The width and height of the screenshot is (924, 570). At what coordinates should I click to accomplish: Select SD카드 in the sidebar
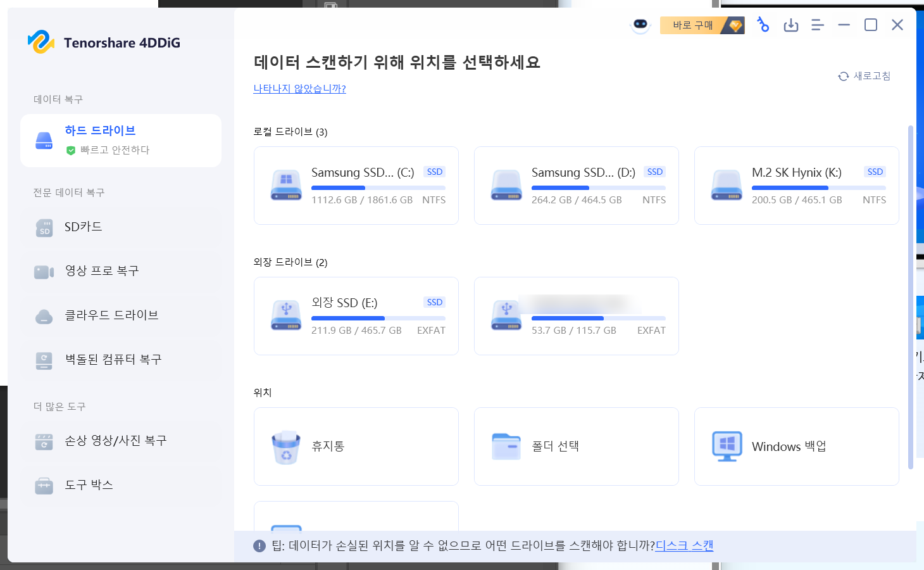tap(121, 227)
